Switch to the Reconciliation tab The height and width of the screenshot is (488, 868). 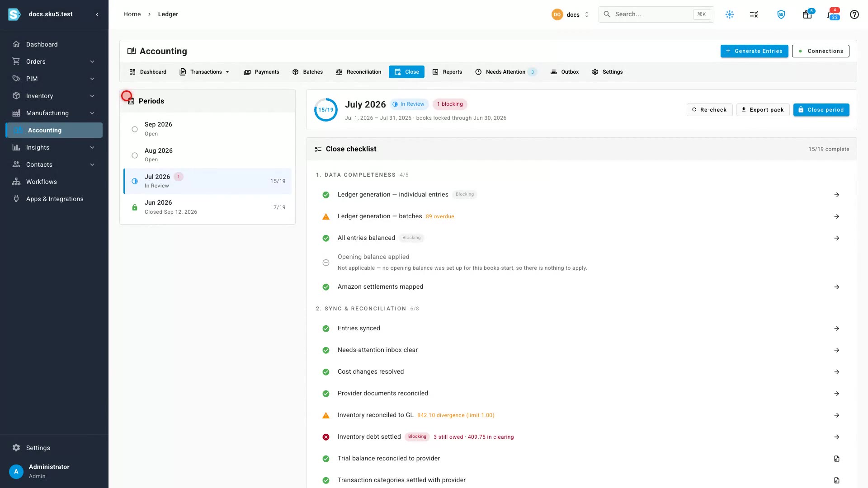pyautogui.click(x=359, y=72)
